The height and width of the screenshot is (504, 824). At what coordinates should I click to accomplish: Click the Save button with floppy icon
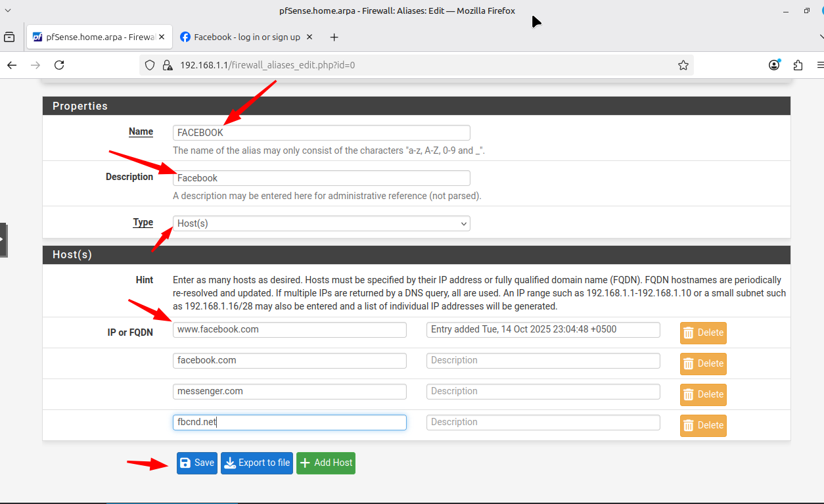point(196,463)
